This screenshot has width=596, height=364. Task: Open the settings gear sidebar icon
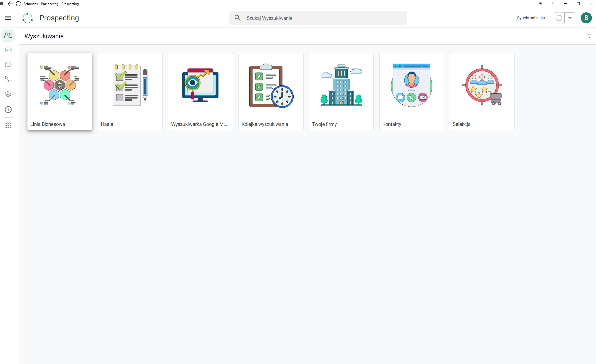pos(8,94)
